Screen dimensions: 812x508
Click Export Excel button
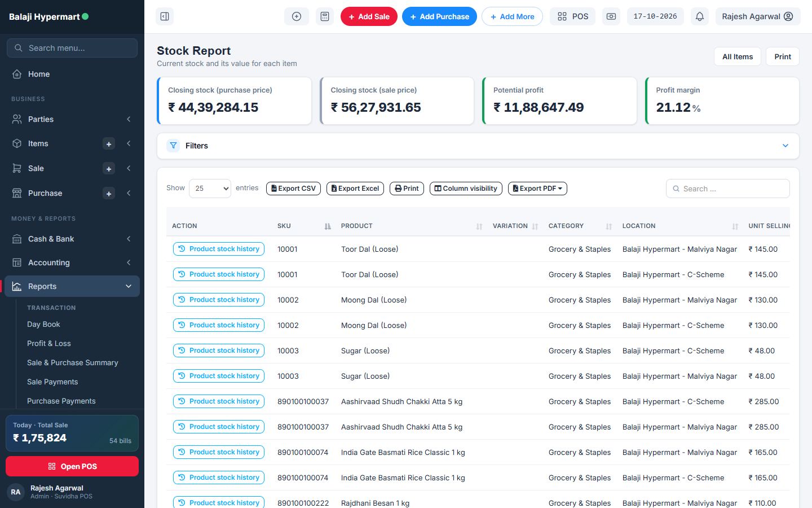(355, 189)
